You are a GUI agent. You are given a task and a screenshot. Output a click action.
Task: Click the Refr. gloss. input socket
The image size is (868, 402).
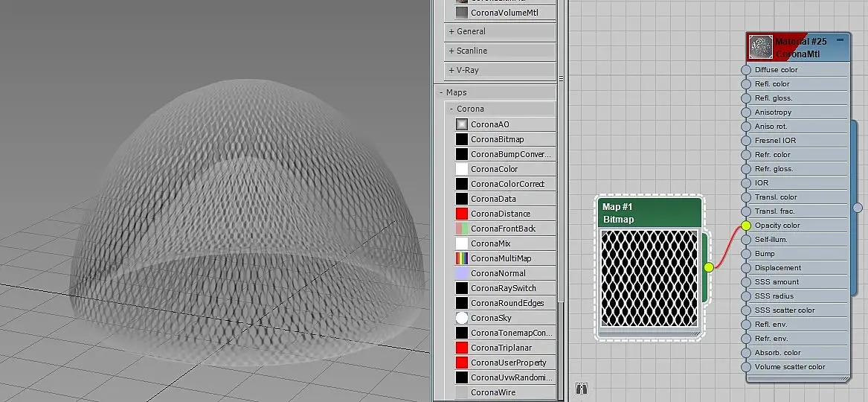pos(746,169)
